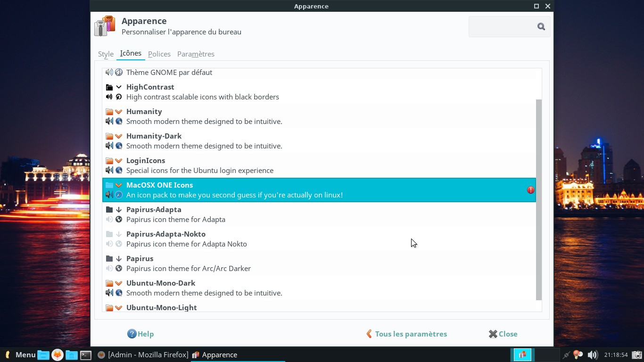
Task: Click the notification balloon icon in the tray
Action: click(x=578, y=355)
